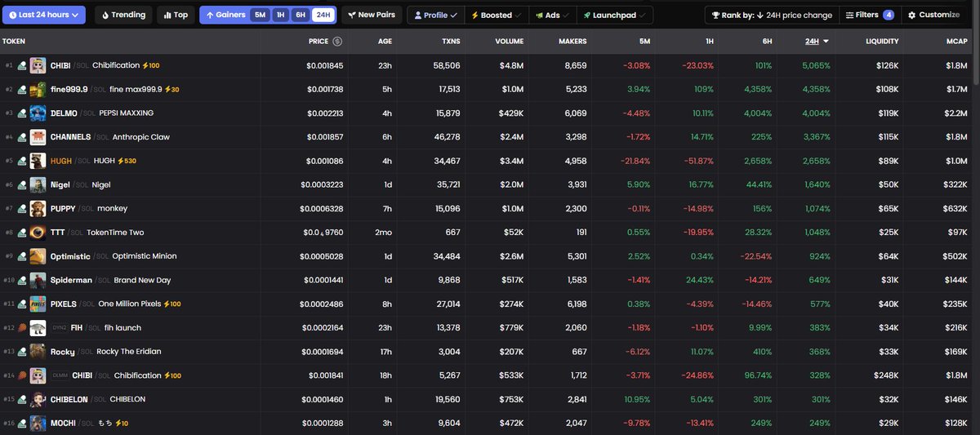Click the MOCHI token avatar
Screen dimensions: 980x435
(x=38, y=424)
